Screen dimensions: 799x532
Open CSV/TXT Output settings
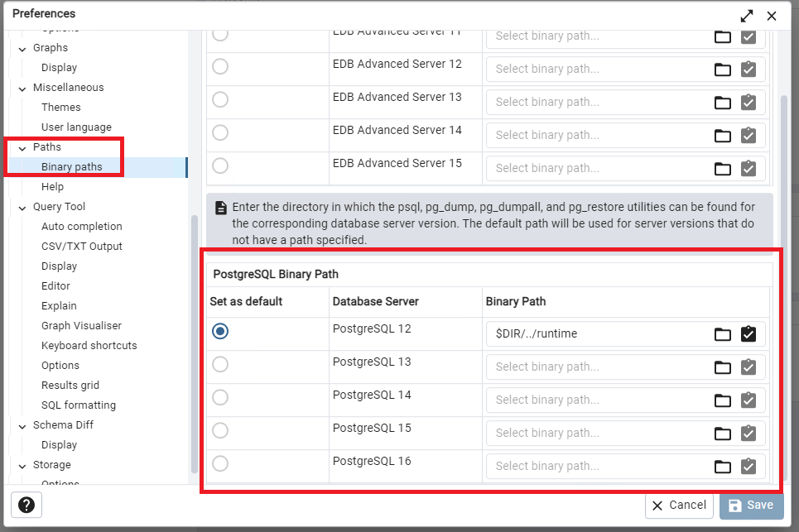82,247
